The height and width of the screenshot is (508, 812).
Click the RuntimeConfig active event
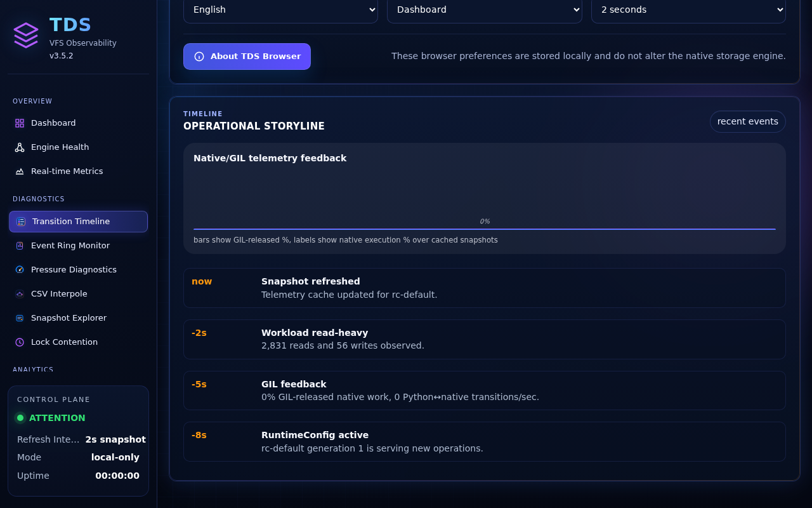(x=485, y=442)
